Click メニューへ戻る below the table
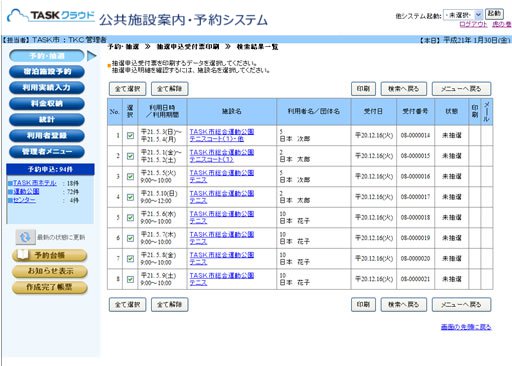 [x=461, y=305]
